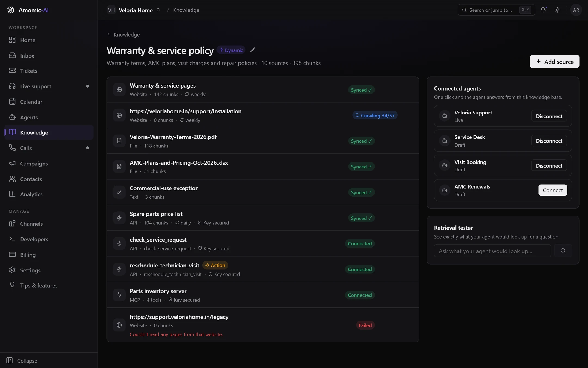Go back via the Knowledge back link
588x368 pixels.
pyautogui.click(x=123, y=35)
